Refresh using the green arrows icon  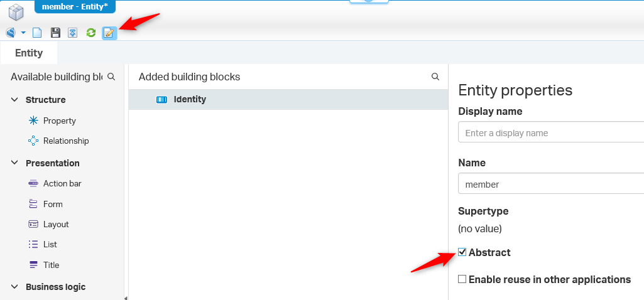91,33
